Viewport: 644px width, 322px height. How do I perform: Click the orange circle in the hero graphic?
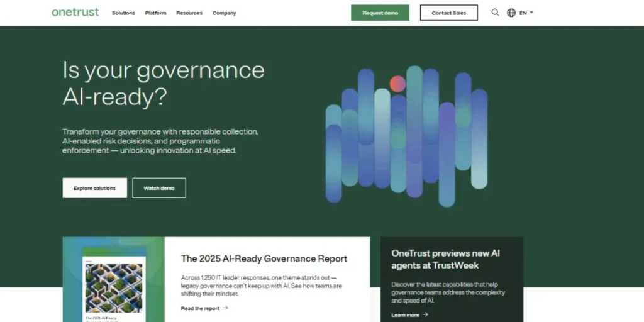click(397, 84)
